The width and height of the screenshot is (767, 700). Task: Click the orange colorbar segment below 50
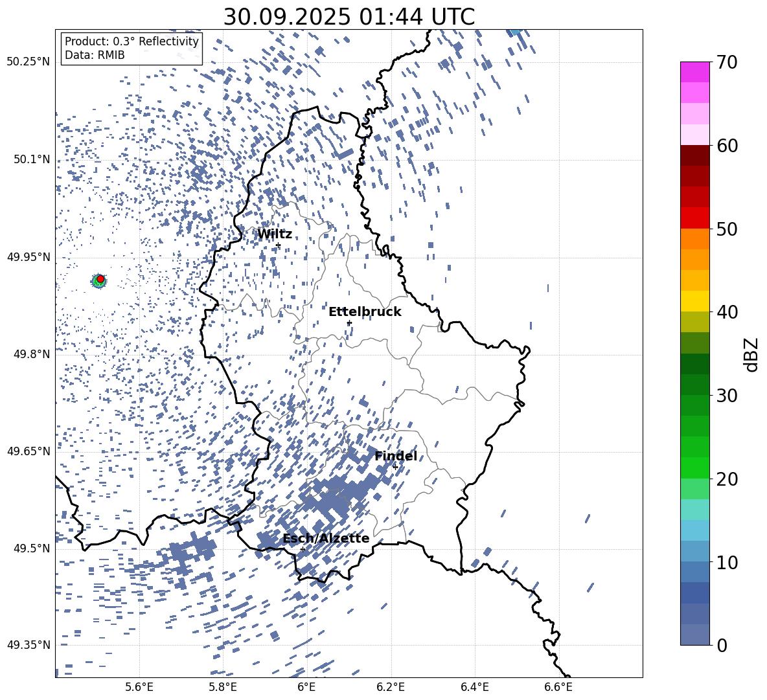(x=695, y=239)
